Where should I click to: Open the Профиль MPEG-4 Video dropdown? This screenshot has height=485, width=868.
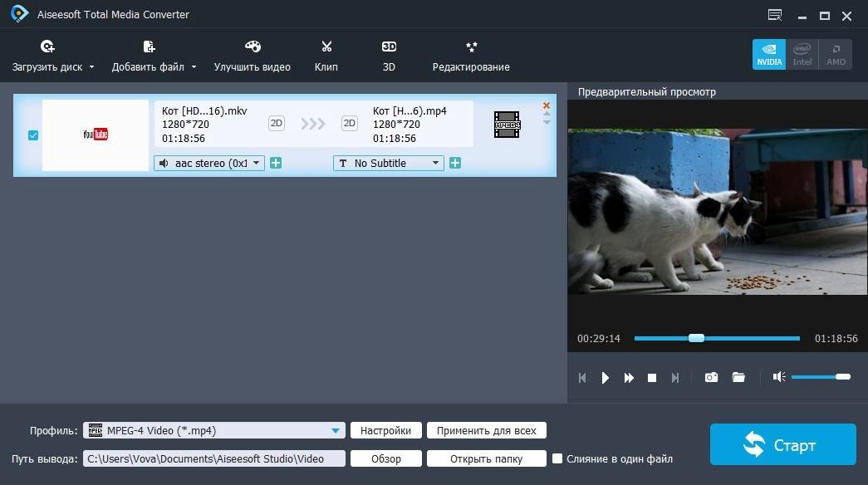(x=214, y=430)
